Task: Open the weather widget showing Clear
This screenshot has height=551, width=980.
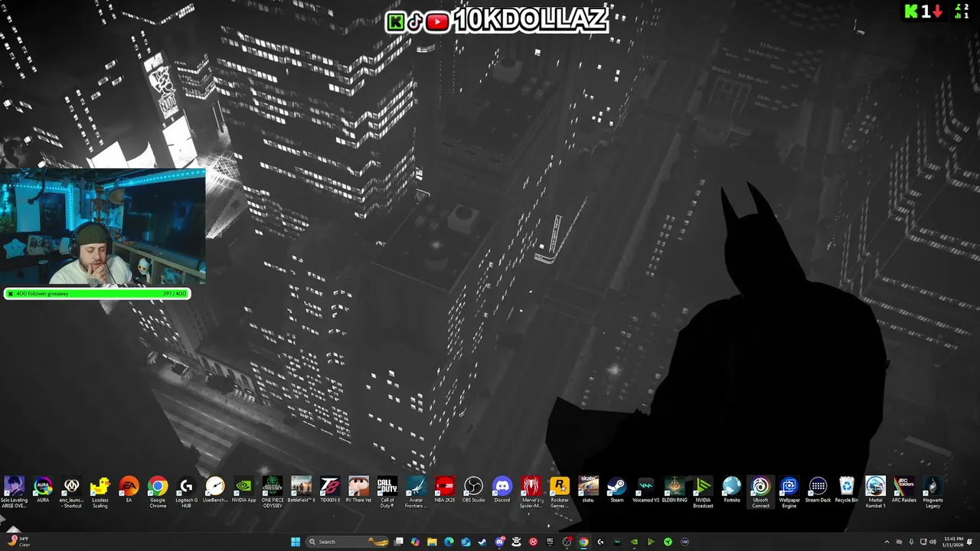Action: pyautogui.click(x=17, y=542)
